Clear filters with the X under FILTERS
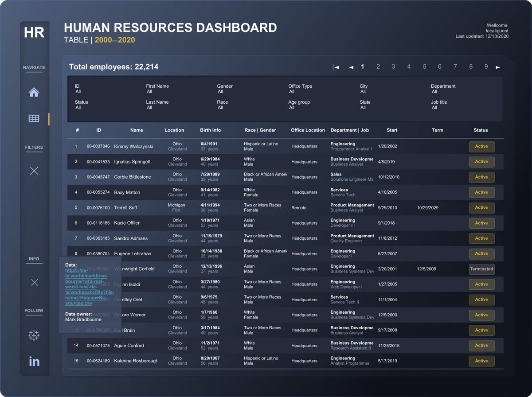Image resolution: width=532 pixels, height=397 pixels. click(x=34, y=171)
